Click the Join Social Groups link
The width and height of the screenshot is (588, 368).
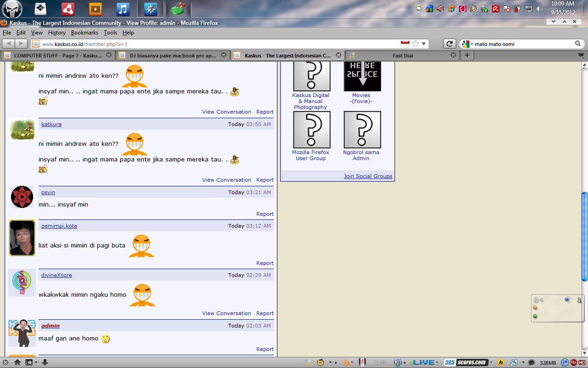tap(368, 176)
